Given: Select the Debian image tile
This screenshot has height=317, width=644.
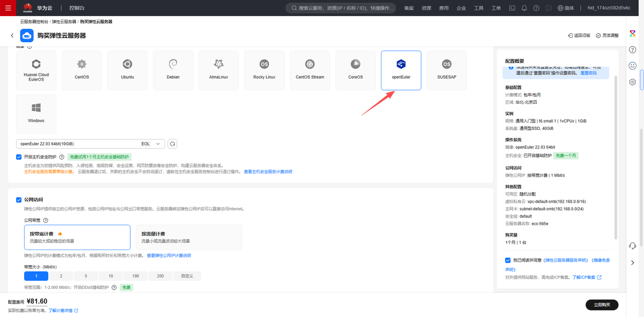Looking at the screenshot, I should click(x=173, y=70).
